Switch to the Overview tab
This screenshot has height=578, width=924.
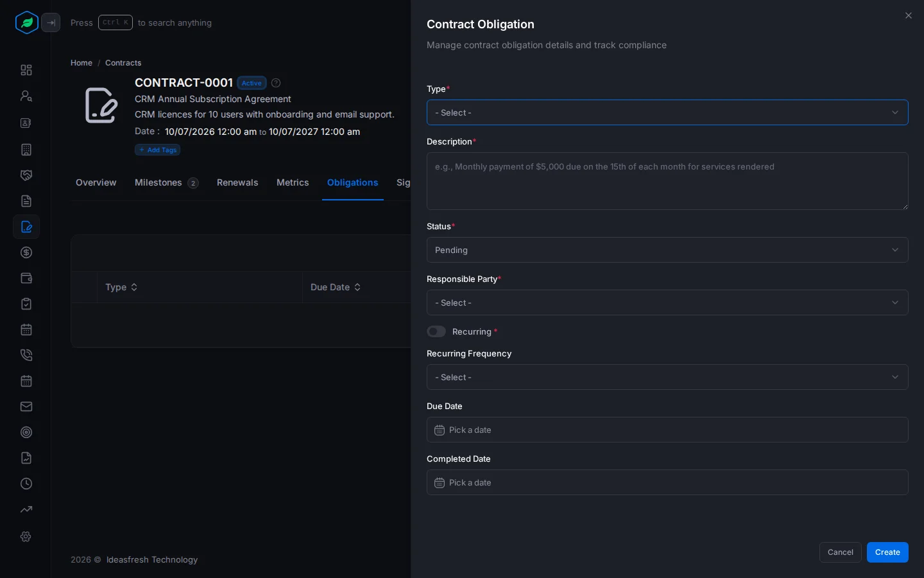(96, 182)
